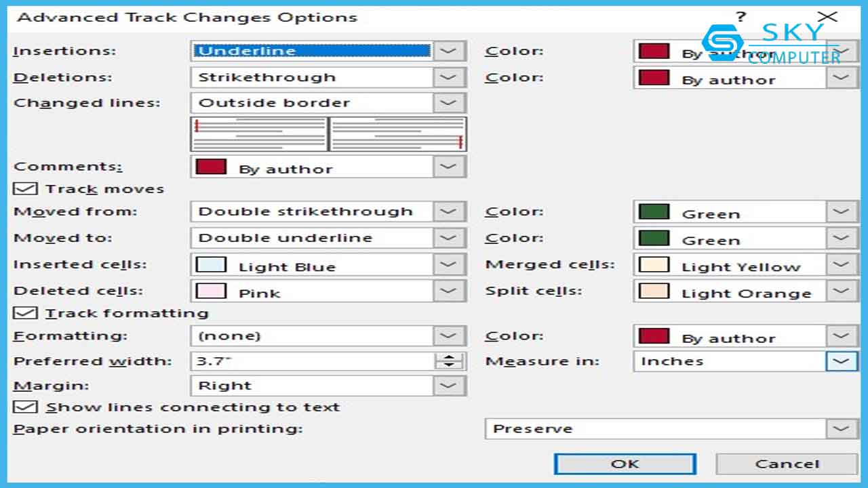Open the Margin Right dropdown
The height and width of the screenshot is (488, 868).
pos(448,386)
